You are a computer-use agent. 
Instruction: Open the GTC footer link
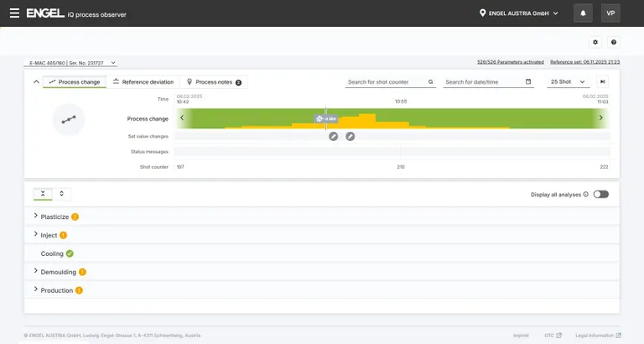tap(553, 336)
